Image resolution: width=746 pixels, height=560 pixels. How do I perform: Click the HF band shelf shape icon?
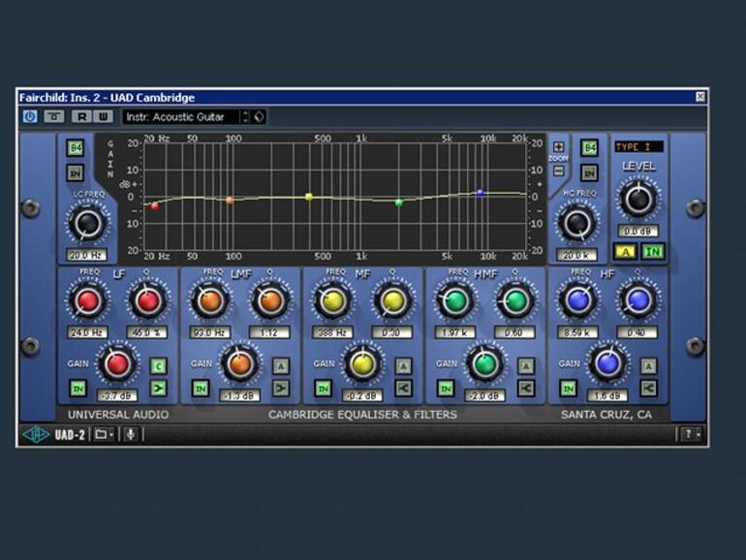649,388
